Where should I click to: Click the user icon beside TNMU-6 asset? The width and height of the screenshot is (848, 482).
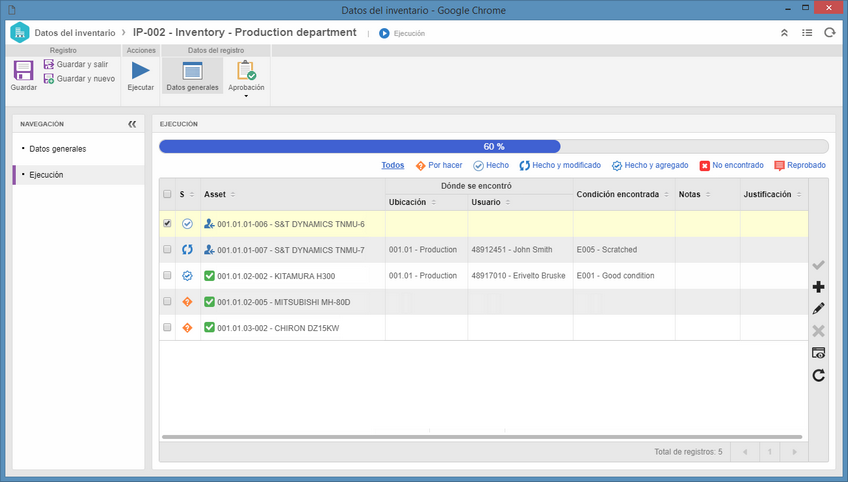[209, 223]
